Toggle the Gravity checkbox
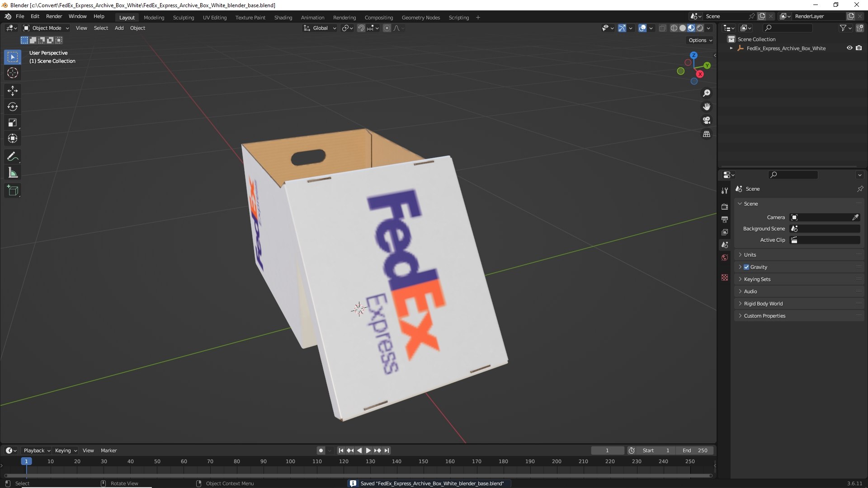 click(746, 267)
